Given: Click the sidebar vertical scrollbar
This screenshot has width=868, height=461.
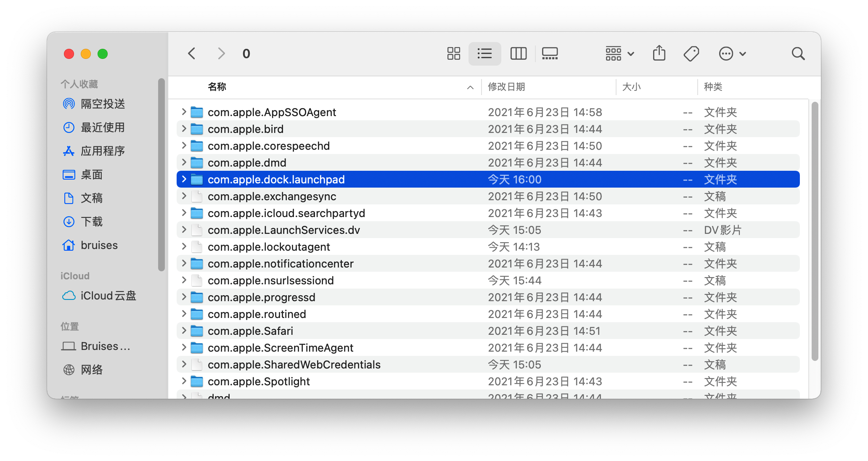Looking at the screenshot, I should tap(161, 175).
